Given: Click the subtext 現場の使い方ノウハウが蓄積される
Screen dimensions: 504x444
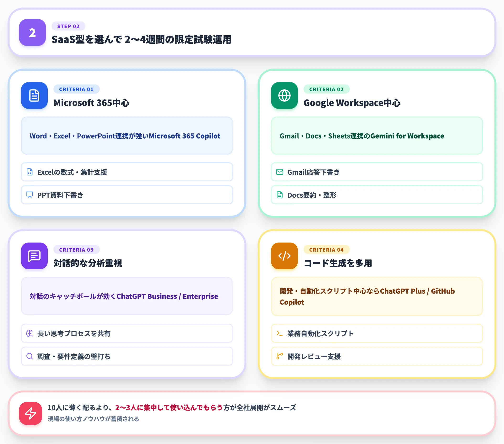Looking at the screenshot, I should tap(94, 419).
